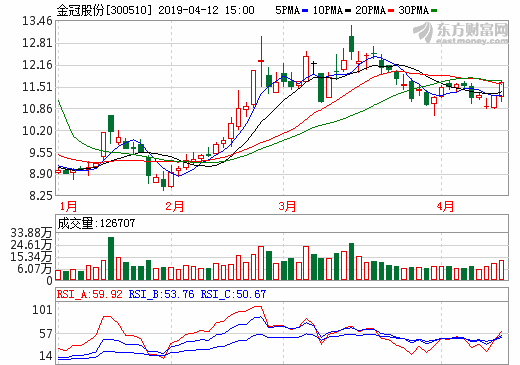
Task: Click the 成交量:126707 volume label
Action: point(96,223)
